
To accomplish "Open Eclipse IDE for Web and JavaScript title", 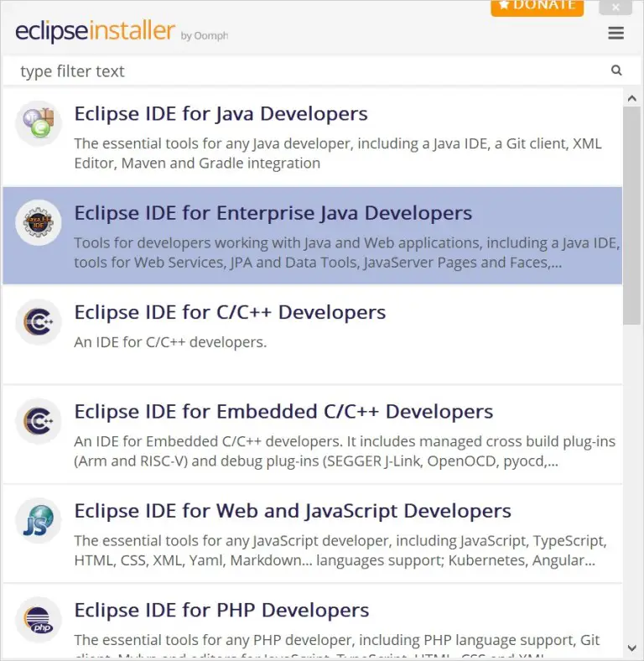I will (293, 511).
